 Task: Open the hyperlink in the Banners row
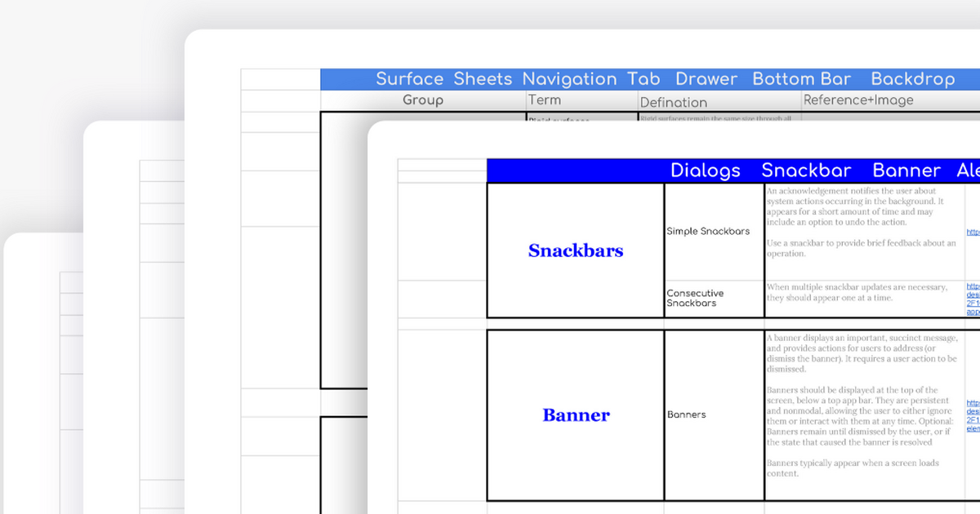coord(972,416)
